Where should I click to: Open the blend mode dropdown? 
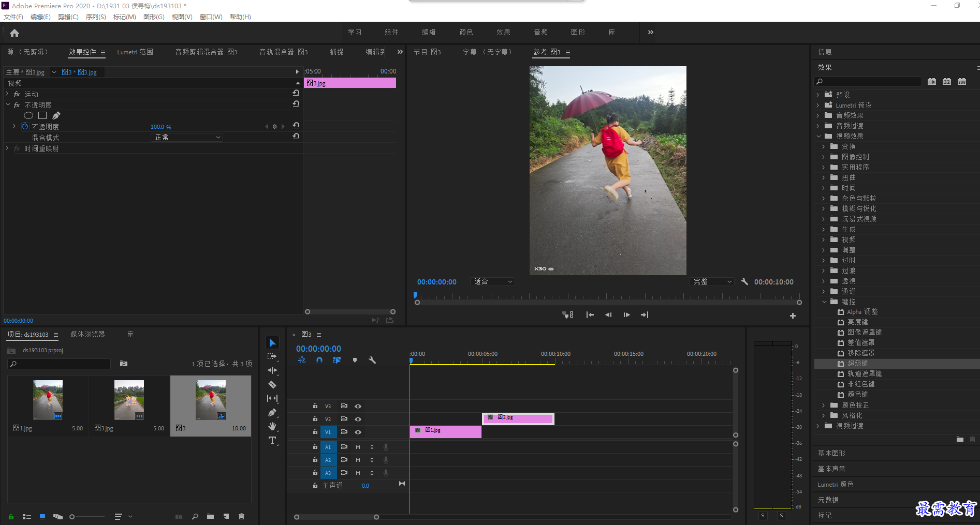(187, 137)
